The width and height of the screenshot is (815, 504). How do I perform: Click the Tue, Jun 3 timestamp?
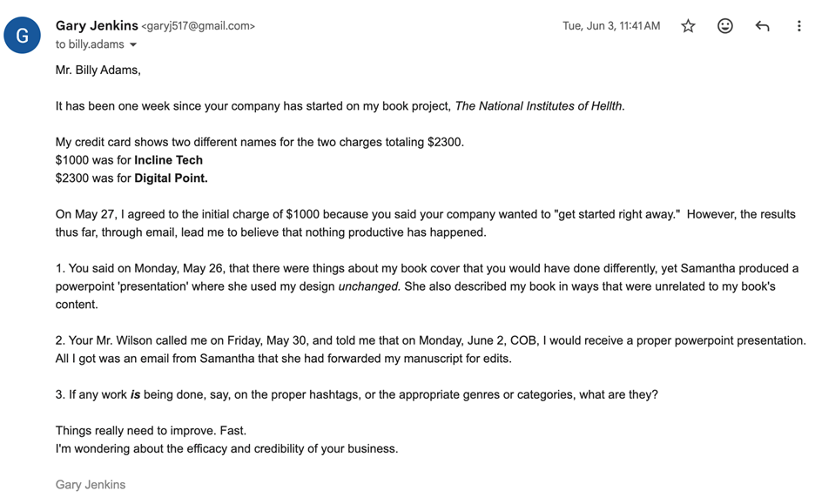(x=611, y=26)
